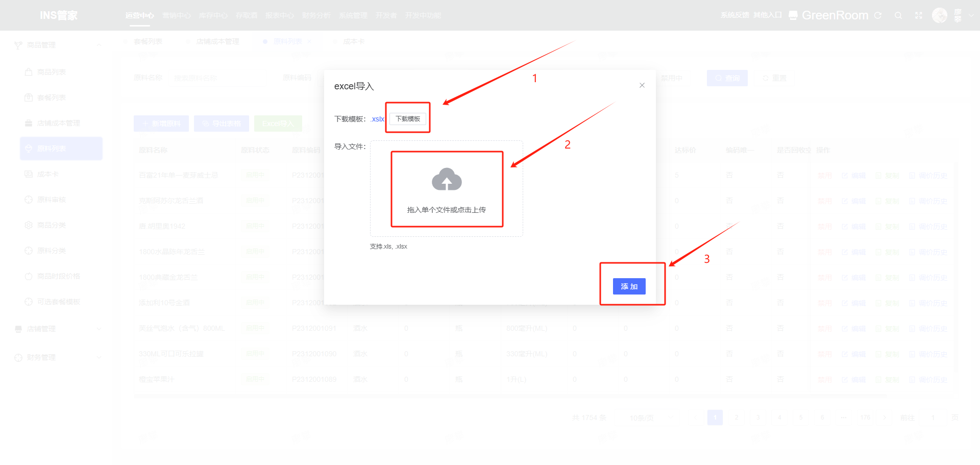This screenshot has width=980, height=465.
Task: Open the 存取酒 top menu
Action: click(x=247, y=15)
